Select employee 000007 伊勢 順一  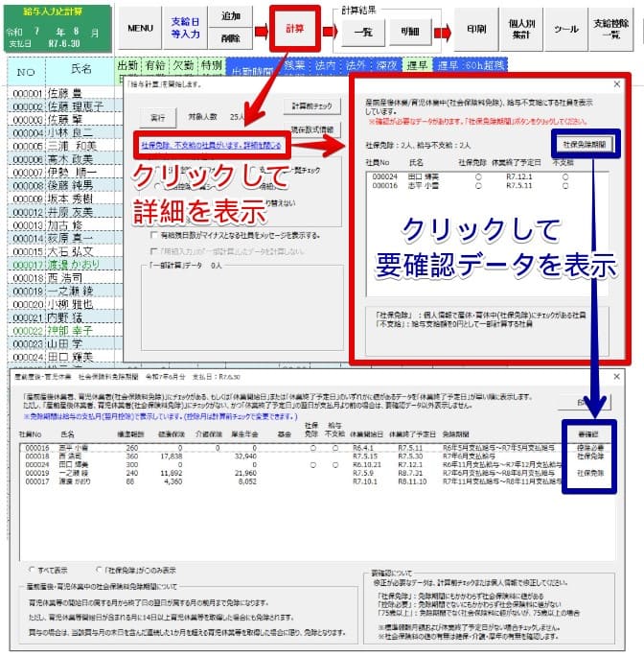click(x=62, y=172)
